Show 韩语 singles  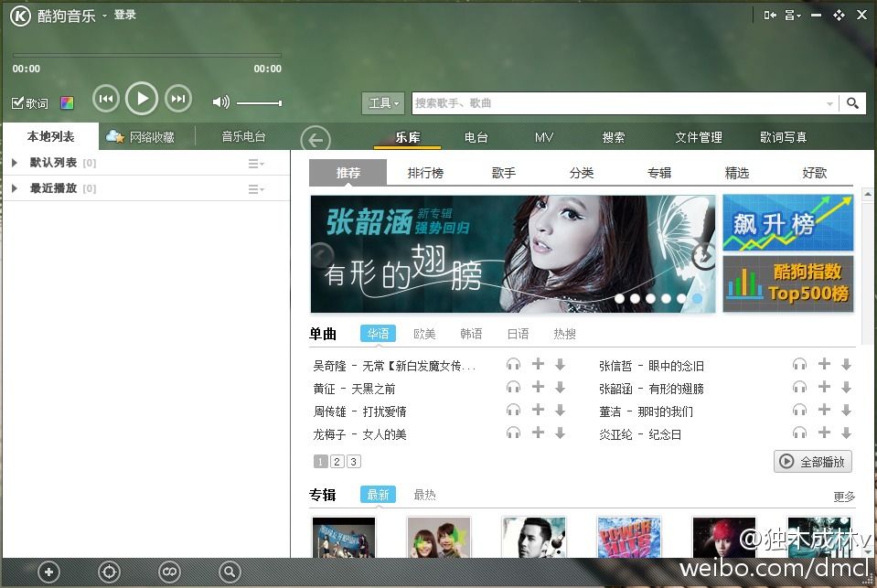(471, 334)
